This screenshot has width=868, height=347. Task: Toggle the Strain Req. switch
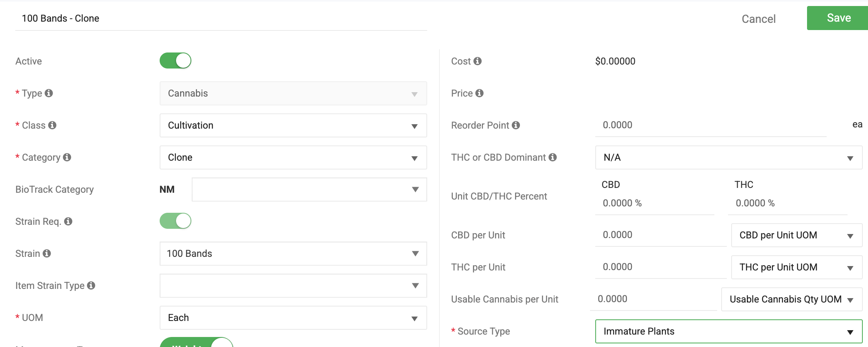[175, 221]
